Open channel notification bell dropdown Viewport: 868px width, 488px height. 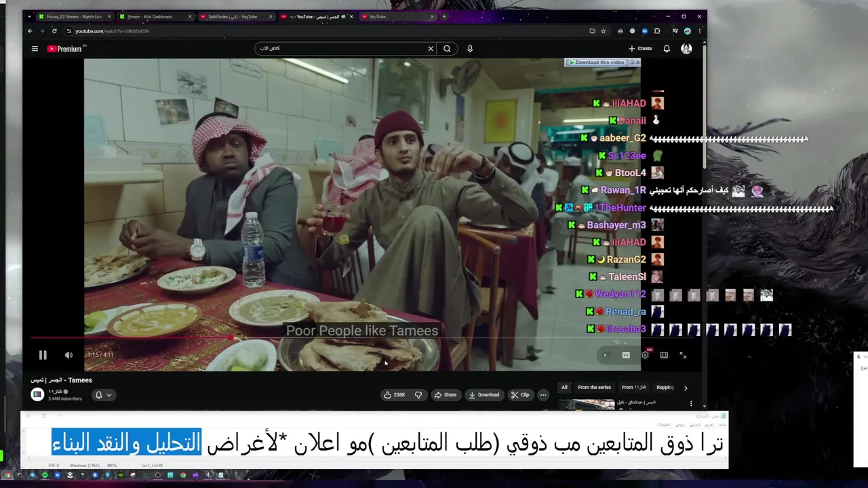(103, 394)
